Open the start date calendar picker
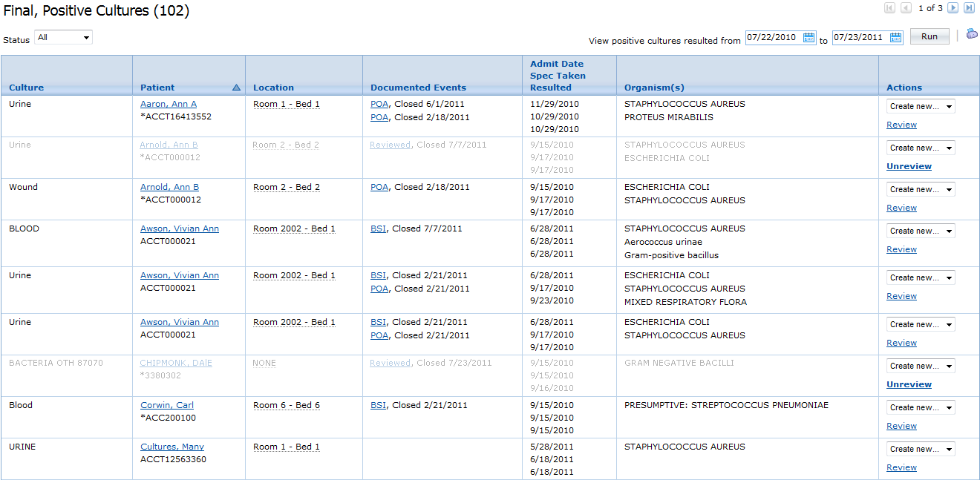Viewport: 980px width, 480px height. [809, 38]
